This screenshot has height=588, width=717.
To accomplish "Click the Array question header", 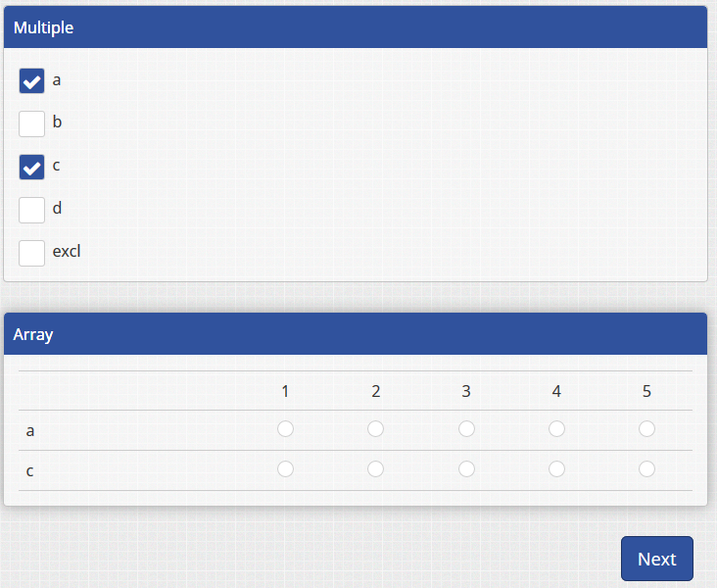I will [x=33, y=334].
